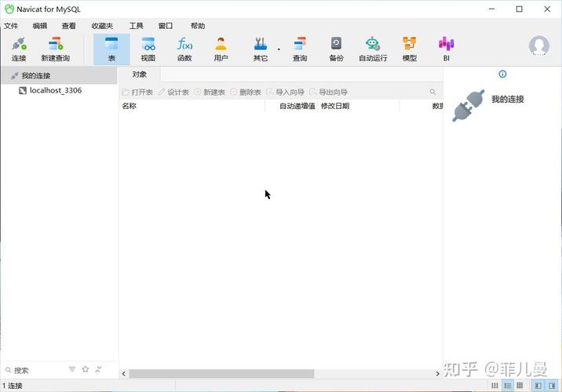Sort by the 名称 column header
The height and width of the screenshot is (392, 562).
[192, 106]
